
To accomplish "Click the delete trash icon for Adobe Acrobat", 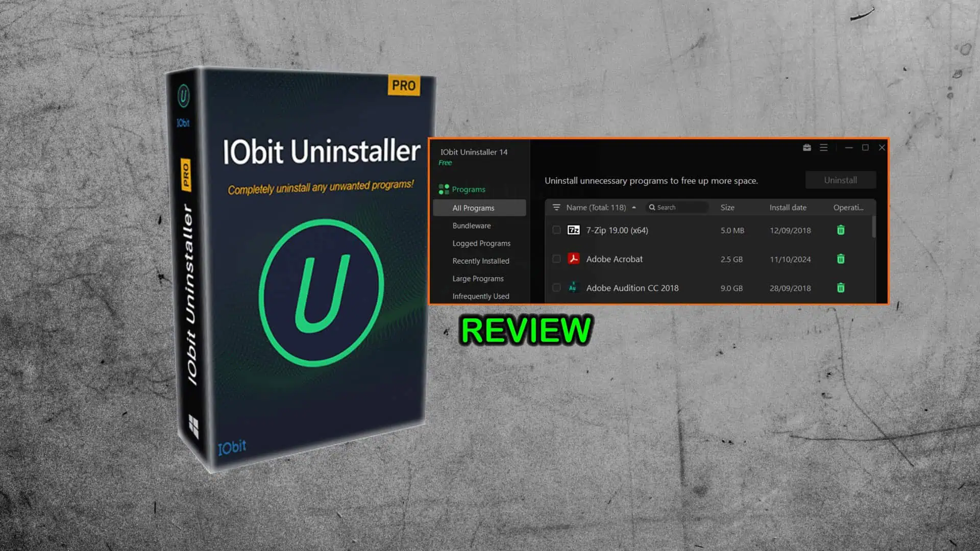I will pos(841,258).
